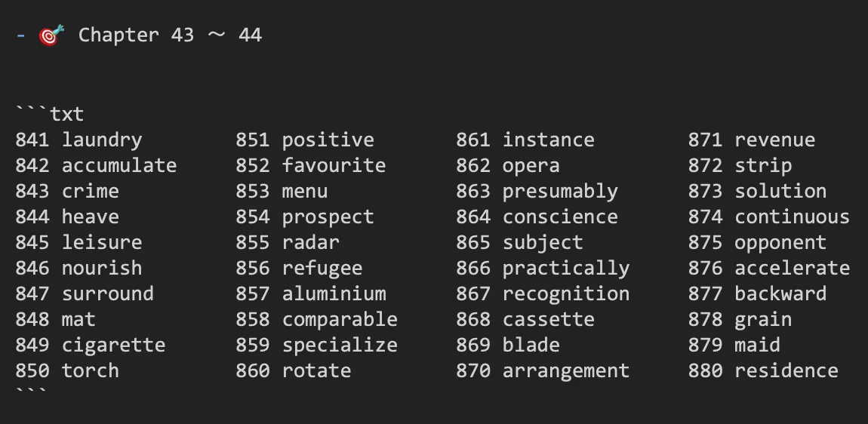Click the dart target emoji icon
This screenshot has width=868, height=424.
coord(51,35)
